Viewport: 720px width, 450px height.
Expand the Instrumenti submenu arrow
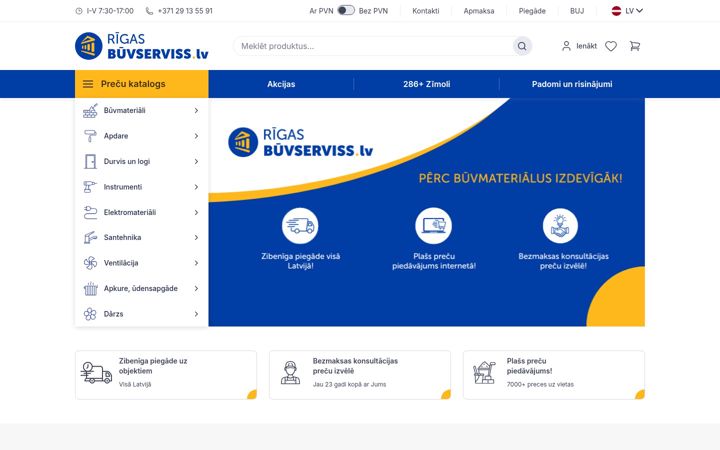[196, 187]
